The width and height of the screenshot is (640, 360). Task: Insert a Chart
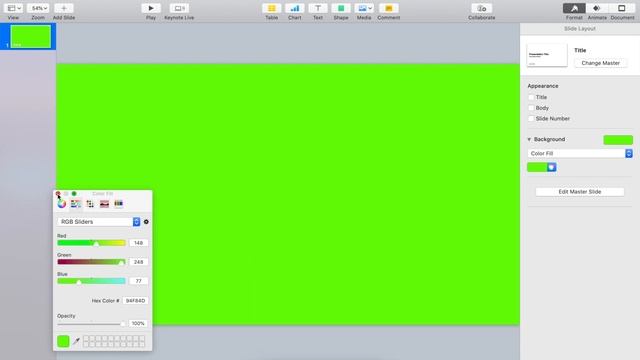[x=295, y=8]
